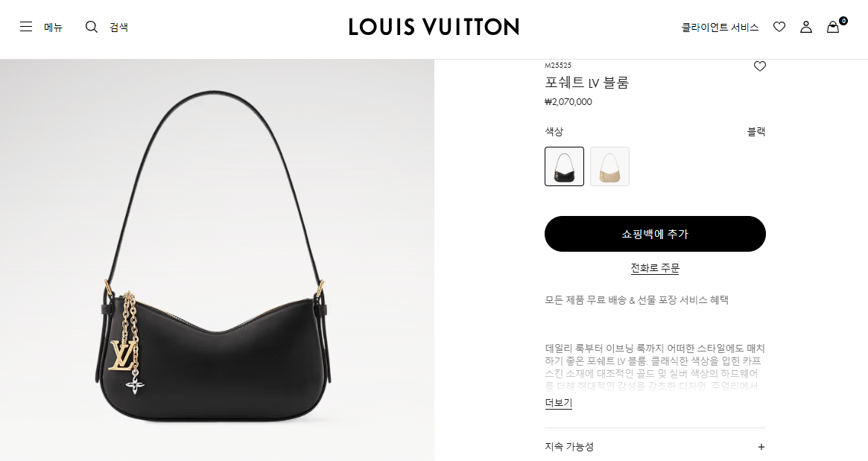Open the header wishlist heart icon
This screenshot has height=461, width=868.
(779, 27)
